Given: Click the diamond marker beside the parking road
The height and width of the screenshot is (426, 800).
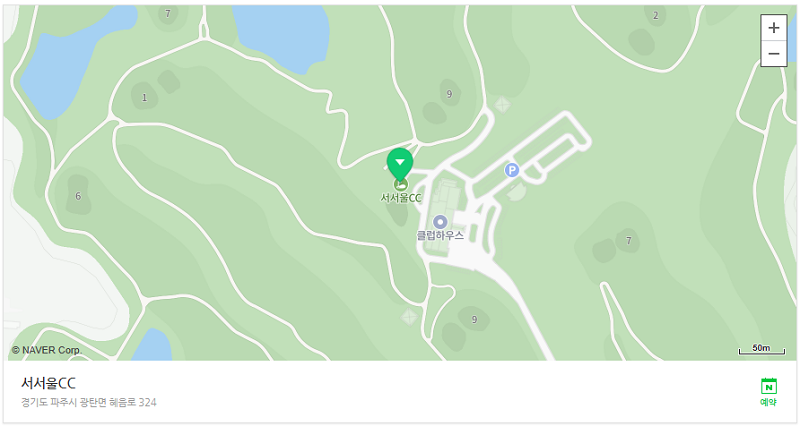Looking at the screenshot, I should 502,105.
